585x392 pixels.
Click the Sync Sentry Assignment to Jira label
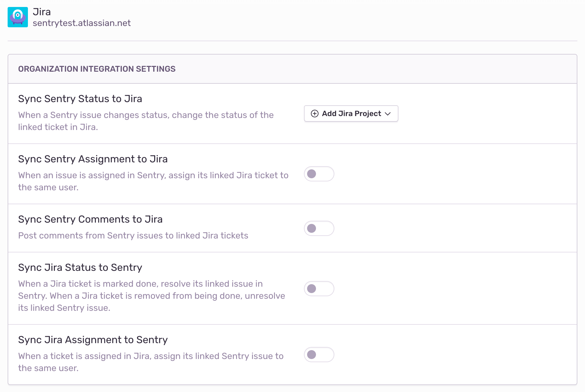[93, 159]
